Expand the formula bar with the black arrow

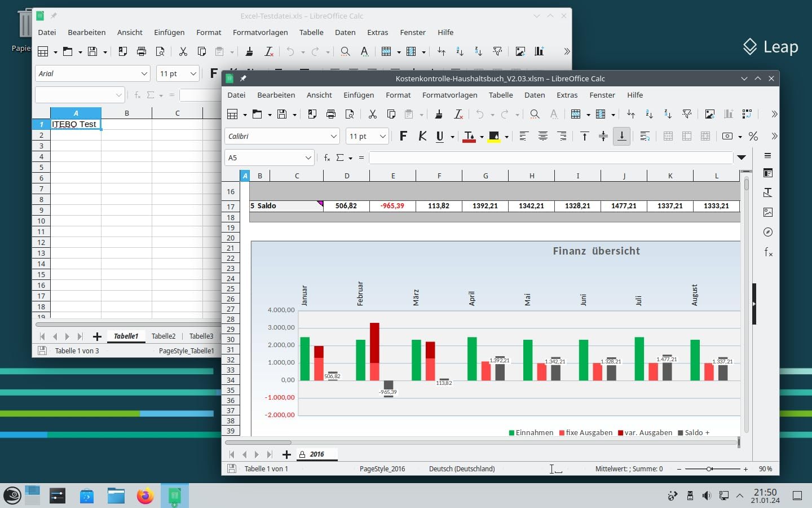pos(742,157)
